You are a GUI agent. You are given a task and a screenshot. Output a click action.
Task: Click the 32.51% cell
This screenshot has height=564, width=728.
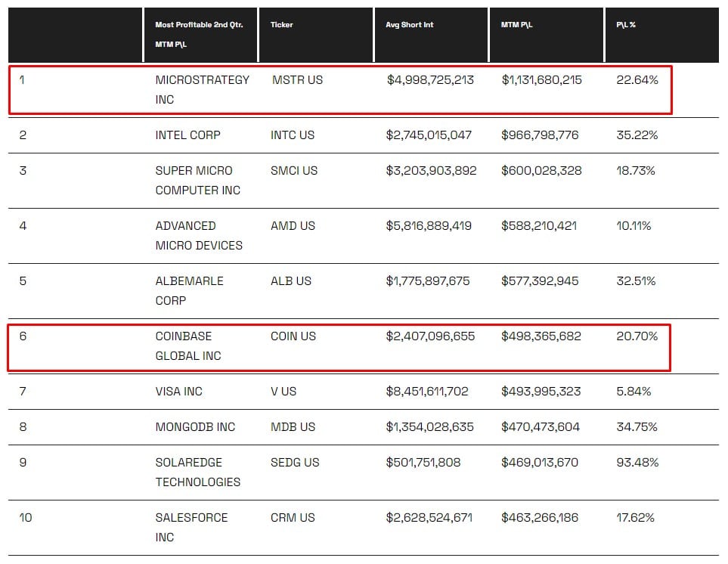[x=636, y=281]
